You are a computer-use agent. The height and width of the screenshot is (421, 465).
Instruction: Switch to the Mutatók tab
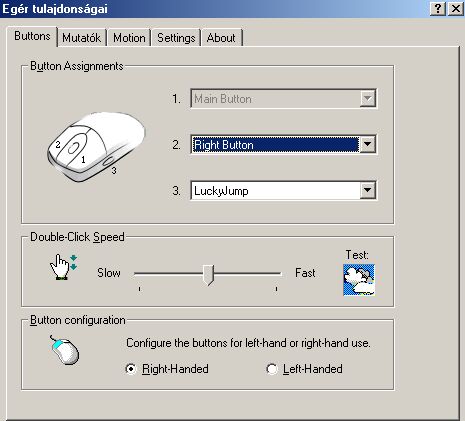(82, 38)
